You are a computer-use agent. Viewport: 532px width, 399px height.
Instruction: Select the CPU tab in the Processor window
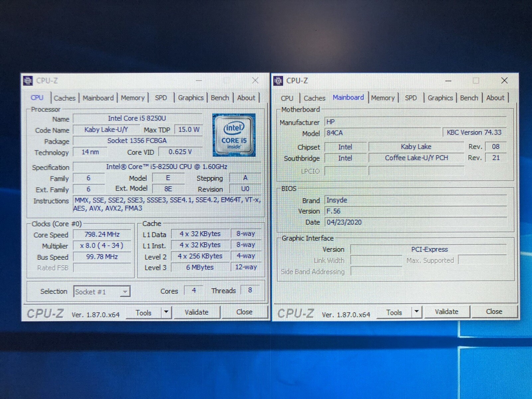tap(37, 98)
